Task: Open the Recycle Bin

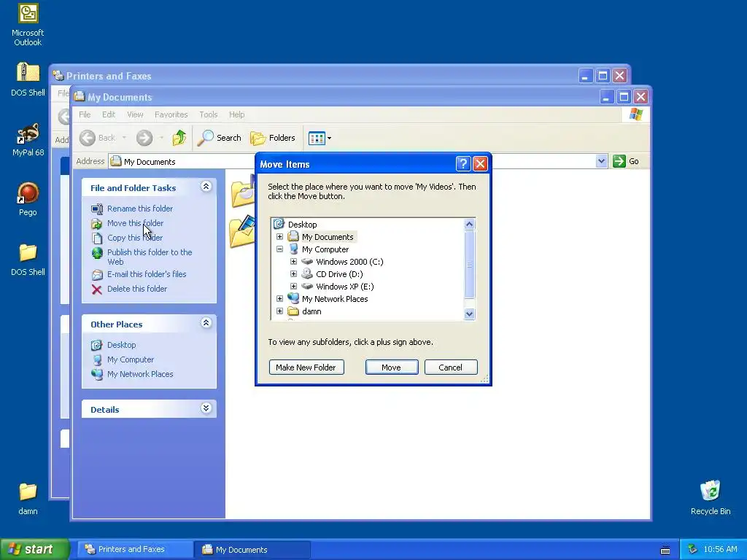Action: click(x=710, y=497)
